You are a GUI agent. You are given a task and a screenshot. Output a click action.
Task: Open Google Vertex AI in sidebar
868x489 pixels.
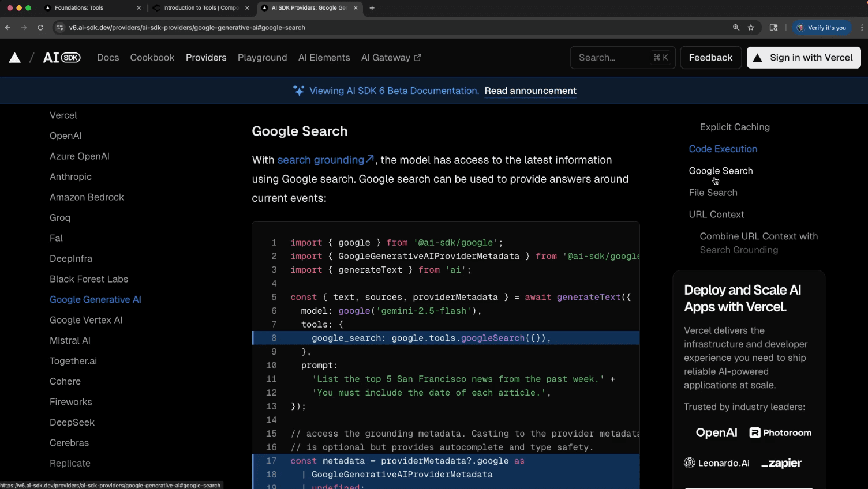[x=86, y=320]
